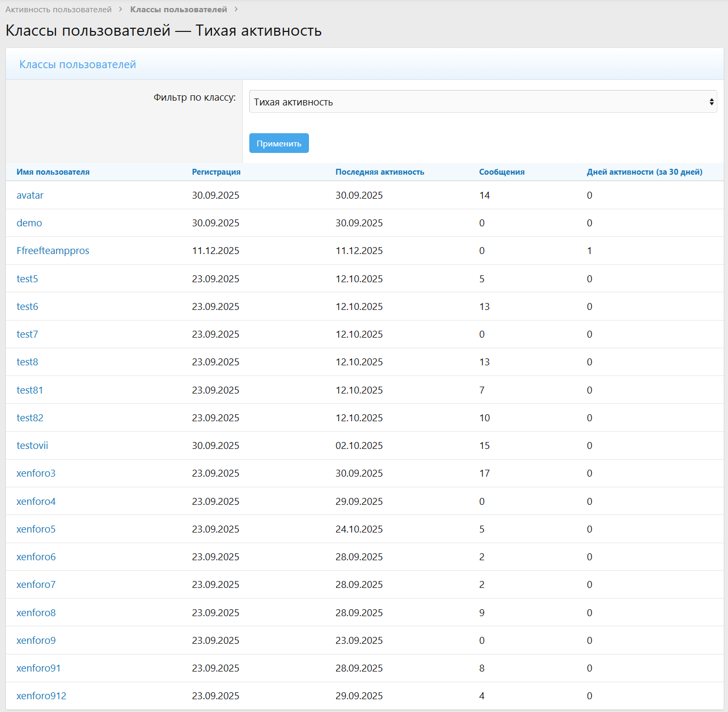Click the Классы пользователей panel title
Image resolution: width=728 pixels, height=712 pixels.
[78, 64]
